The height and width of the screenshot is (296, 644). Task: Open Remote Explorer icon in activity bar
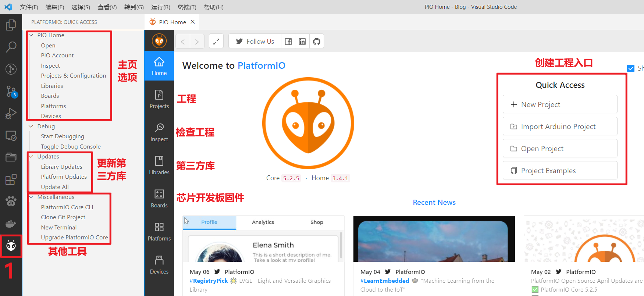point(11,136)
